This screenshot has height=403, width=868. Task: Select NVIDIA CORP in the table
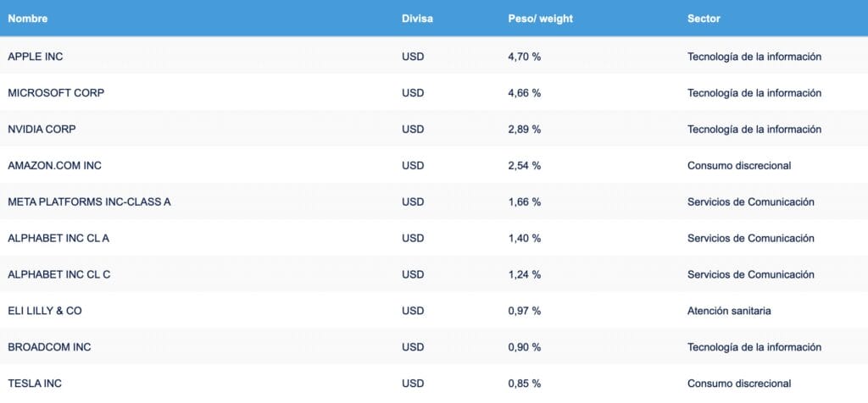[x=42, y=130]
